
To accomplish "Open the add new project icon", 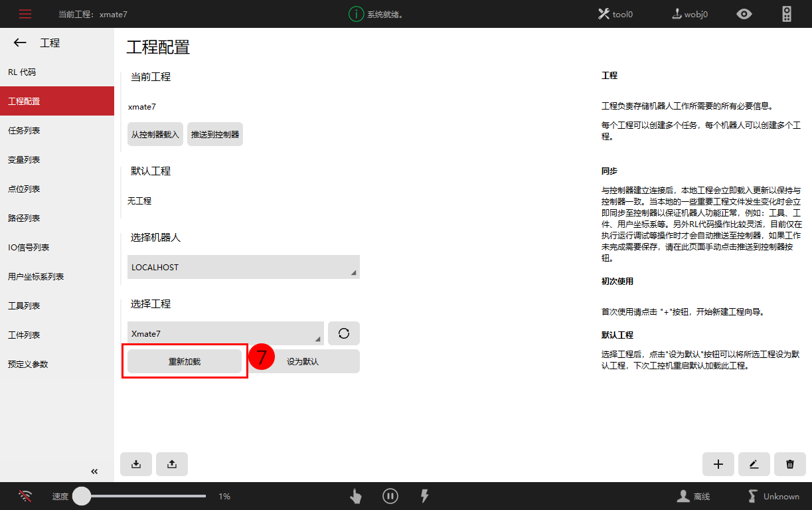I will [x=718, y=464].
